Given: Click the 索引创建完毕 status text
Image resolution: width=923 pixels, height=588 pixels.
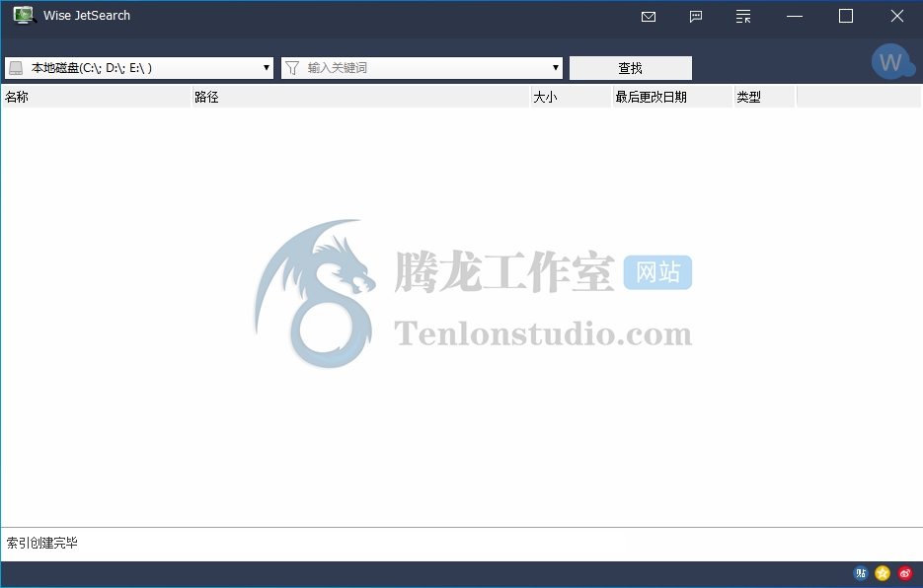Looking at the screenshot, I should [42, 543].
